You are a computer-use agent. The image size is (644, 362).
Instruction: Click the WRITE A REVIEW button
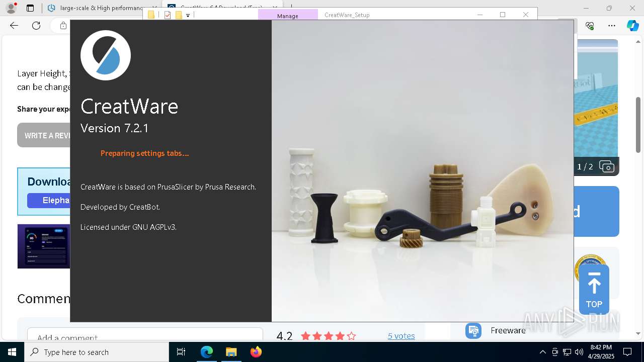tap(44, 135)
